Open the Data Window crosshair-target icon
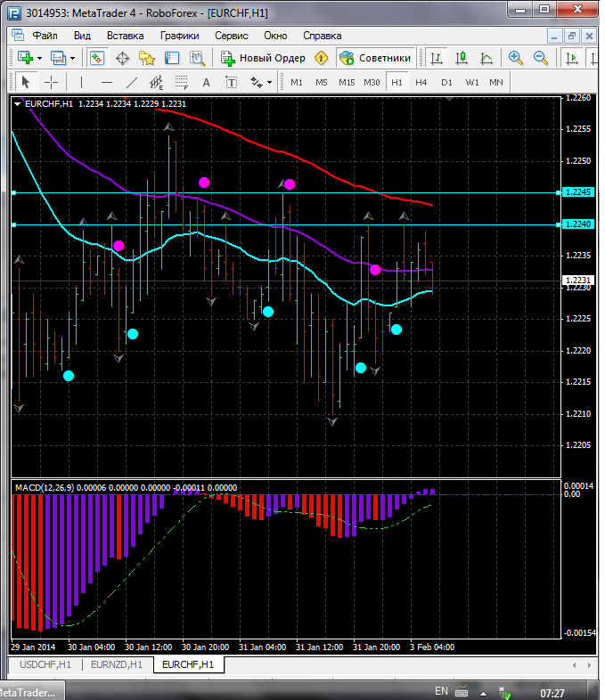Image resolution: width=605 pixels, height=700 pixels. [x=122, y=58]
